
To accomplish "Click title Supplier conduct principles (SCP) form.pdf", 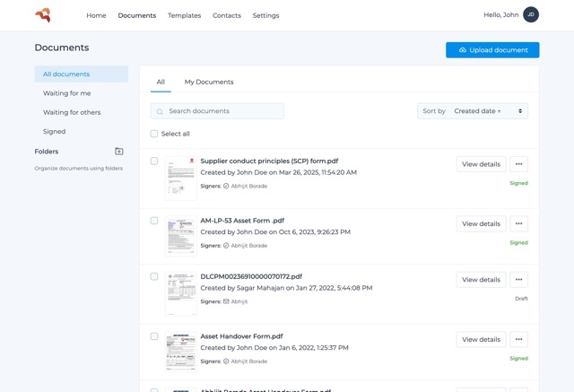I will pyautogui.click(x=269, y=161).
